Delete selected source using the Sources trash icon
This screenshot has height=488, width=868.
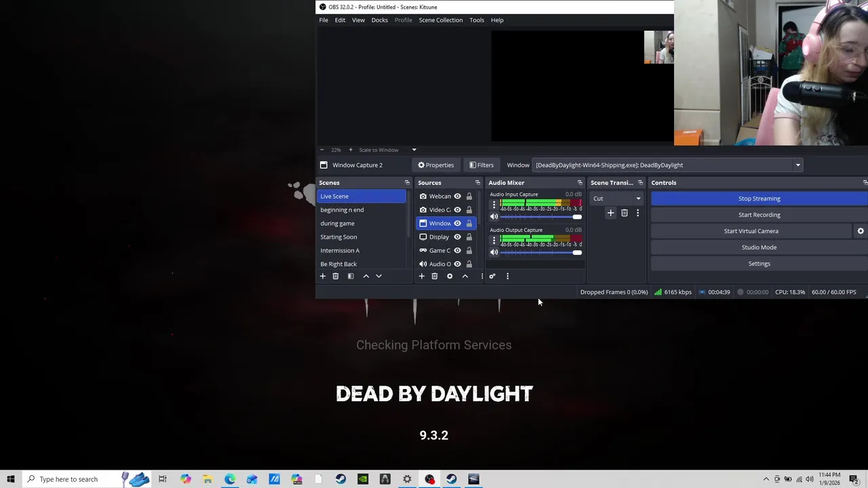pos(435,276)
